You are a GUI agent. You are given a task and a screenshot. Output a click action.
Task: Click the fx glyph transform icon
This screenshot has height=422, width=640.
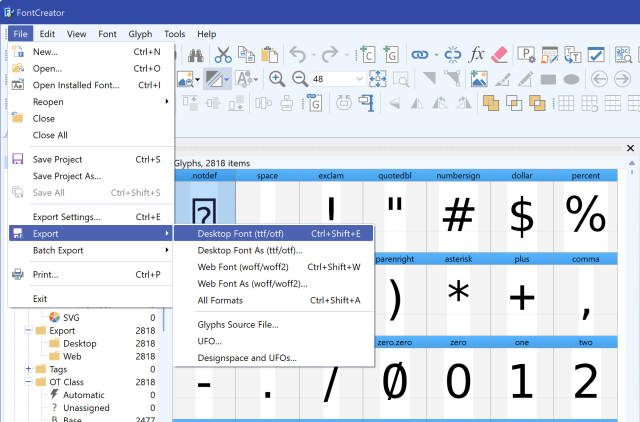click(476, 54)
